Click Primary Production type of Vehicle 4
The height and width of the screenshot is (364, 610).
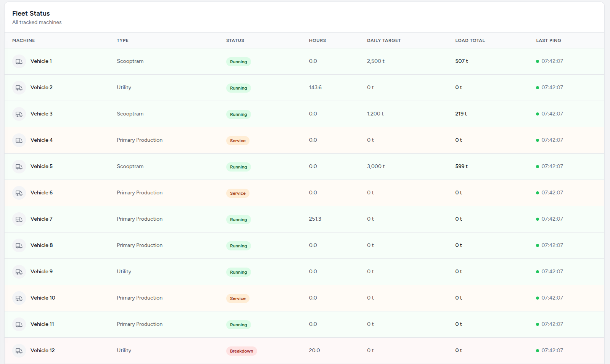(x=140, y=140)
